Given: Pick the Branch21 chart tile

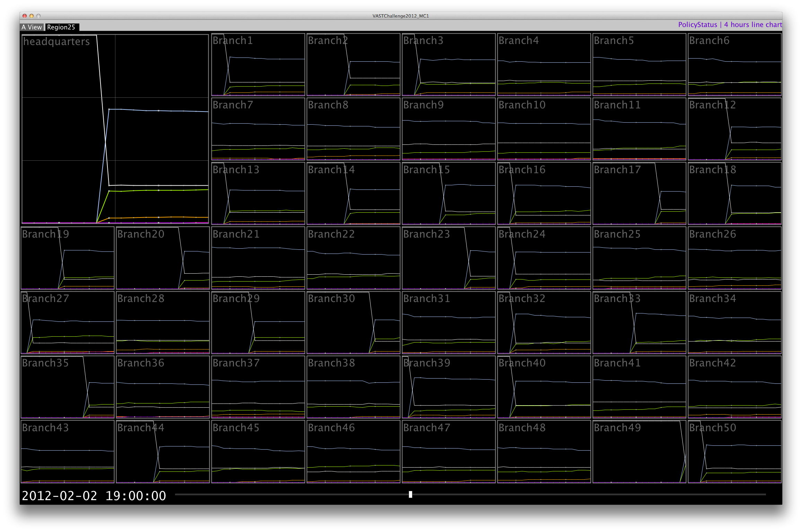Looking at the screenshot, I should [258, 258].
